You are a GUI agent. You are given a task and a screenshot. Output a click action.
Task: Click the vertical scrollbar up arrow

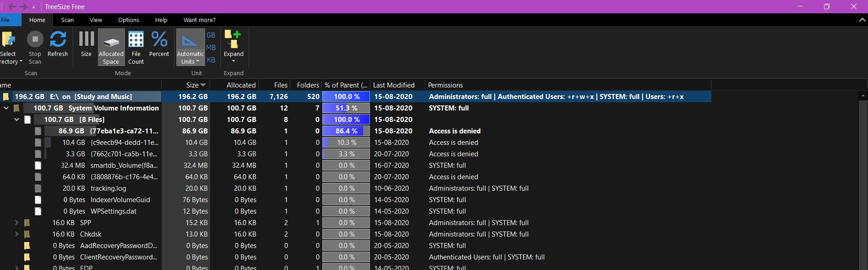(863, 96)
